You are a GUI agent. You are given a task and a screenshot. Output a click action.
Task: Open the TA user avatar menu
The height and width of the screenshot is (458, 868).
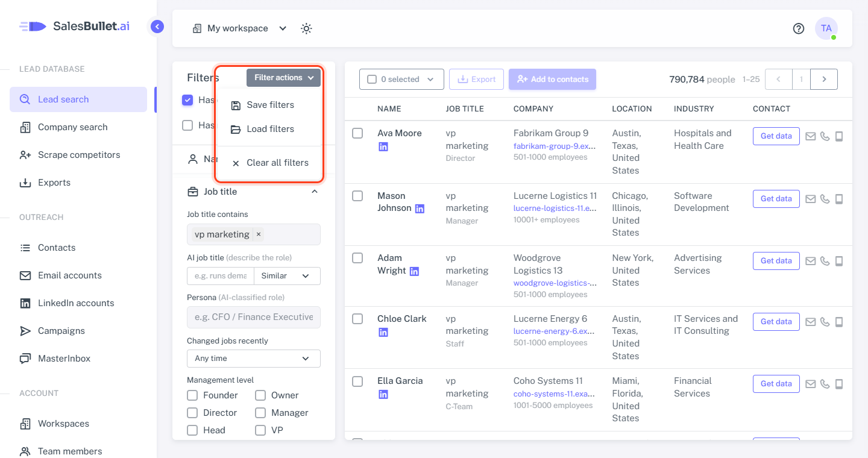pyautogui.click(x=826, y=28)
